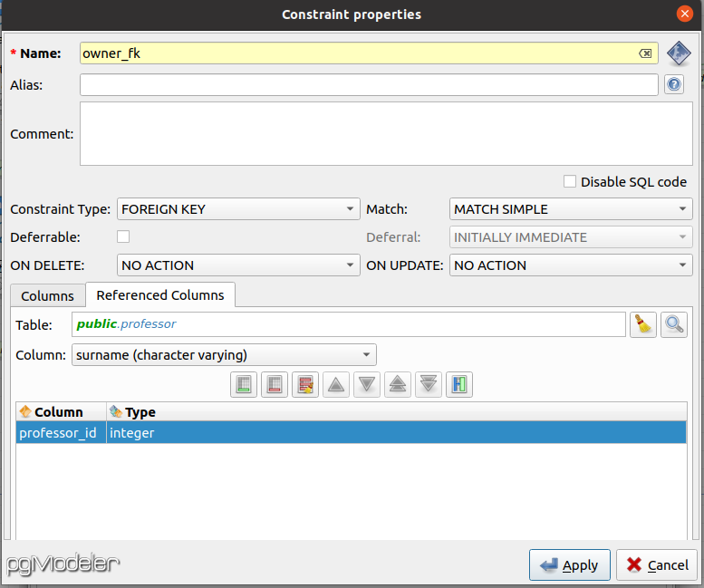The height and width of the screenshot is (588, 704).
Task: Move selected row to the bottom
Action: pyautogui.click(x=429, y=385)
